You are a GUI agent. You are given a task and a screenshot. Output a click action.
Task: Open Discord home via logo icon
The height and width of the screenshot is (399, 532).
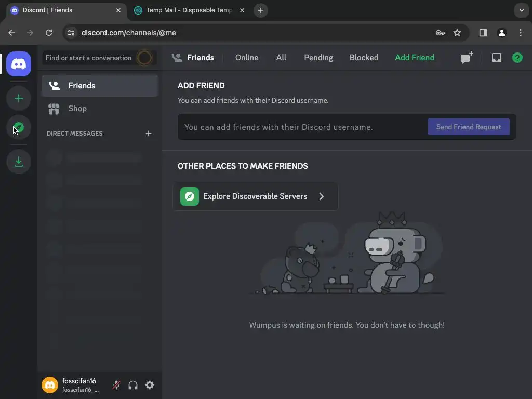click(19, 64)
